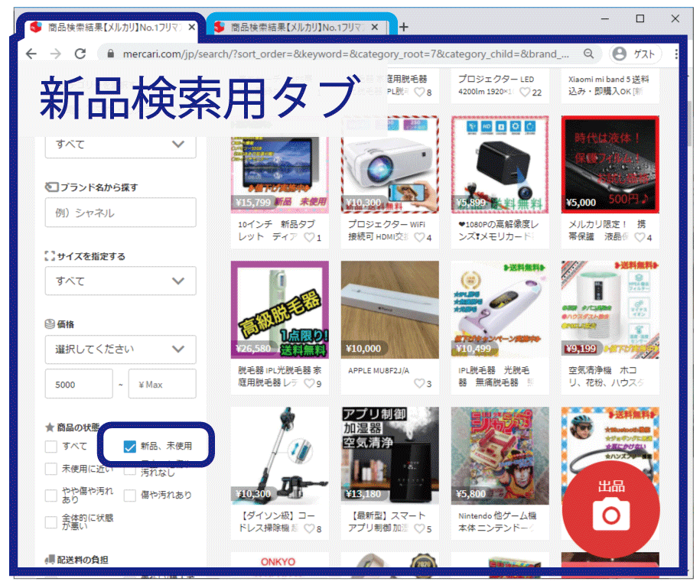Switch to the second メルカリ browser tab
This screenshot has height=588, width=700.
point(298,28)
